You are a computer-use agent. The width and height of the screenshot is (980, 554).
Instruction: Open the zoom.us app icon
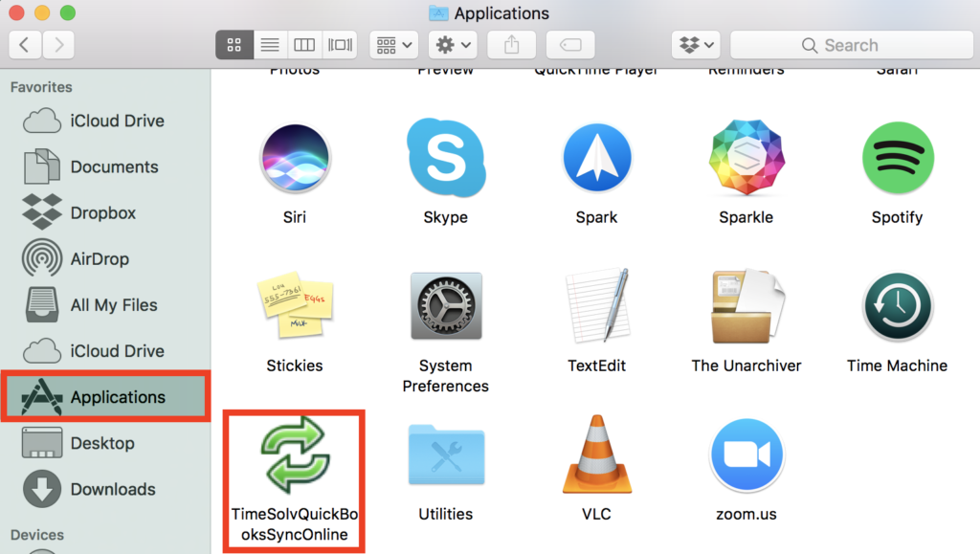coord(746,454)
